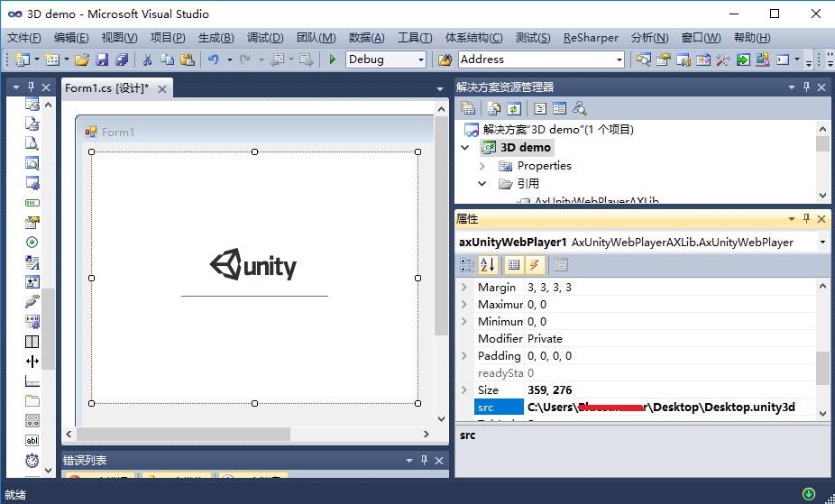Screen dimensions: 835x504
Task: Toggle pin on the Toolbox panel
Action: (32, 87)
